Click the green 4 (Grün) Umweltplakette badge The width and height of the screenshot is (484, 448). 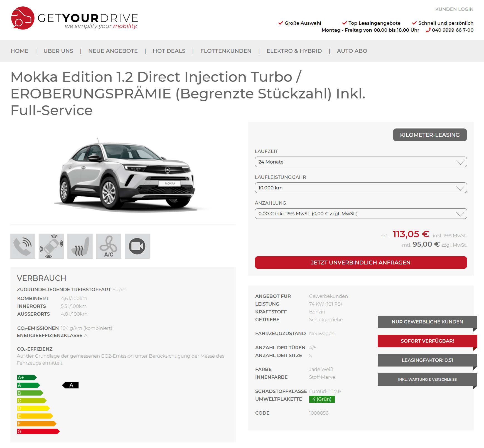pyautogui.click(x=322, y=399)
